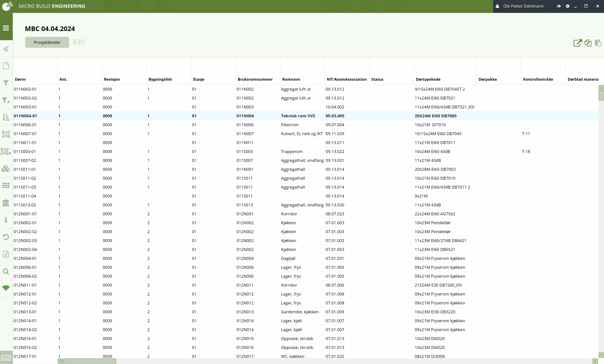
Task: Open the external link export icon
Action: click(x=578, y=43)
